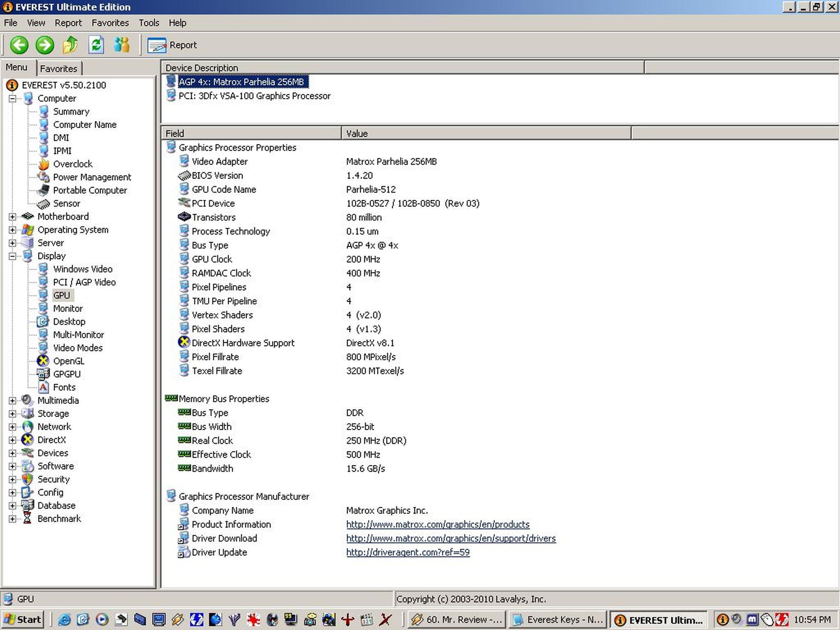Click the Internet Explorer quick launch icon
840x630 pixels.
(65, 620)
